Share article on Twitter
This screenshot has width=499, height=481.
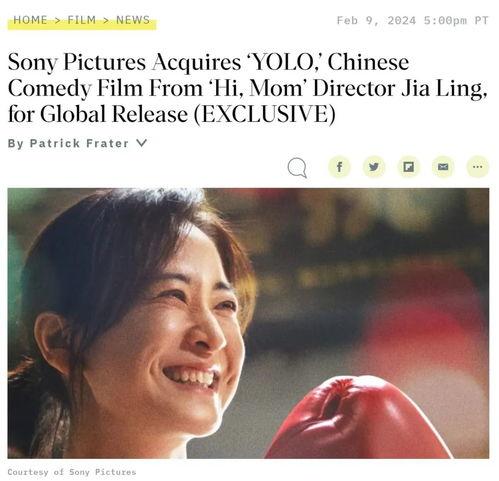click(374, 167)
